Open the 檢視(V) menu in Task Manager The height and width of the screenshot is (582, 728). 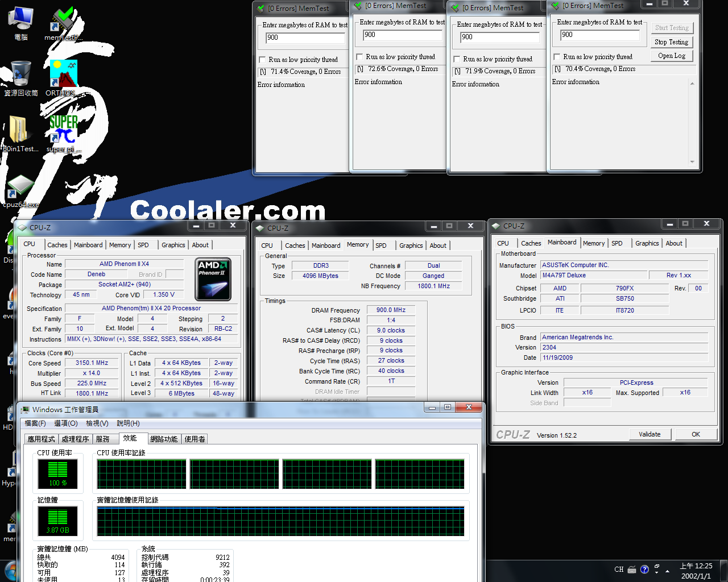click(97, 423)
